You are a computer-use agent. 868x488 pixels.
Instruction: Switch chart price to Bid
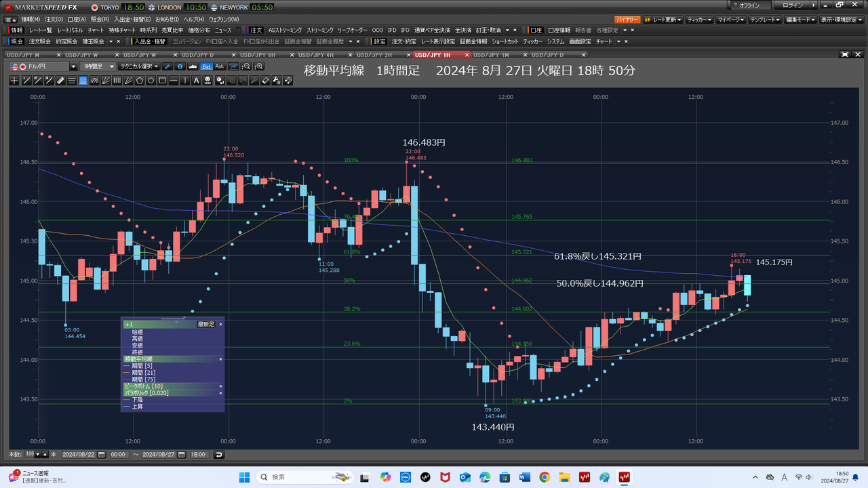[207, 66]
